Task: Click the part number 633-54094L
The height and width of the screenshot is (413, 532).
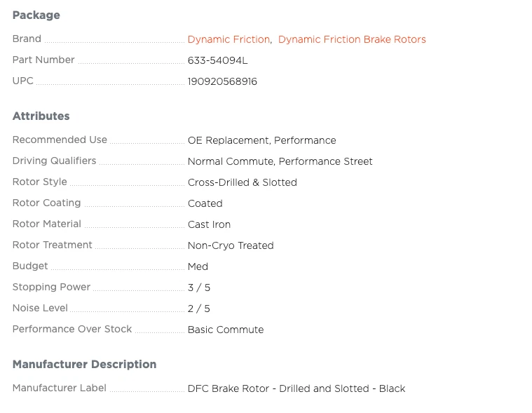Action: coord(218,60)
